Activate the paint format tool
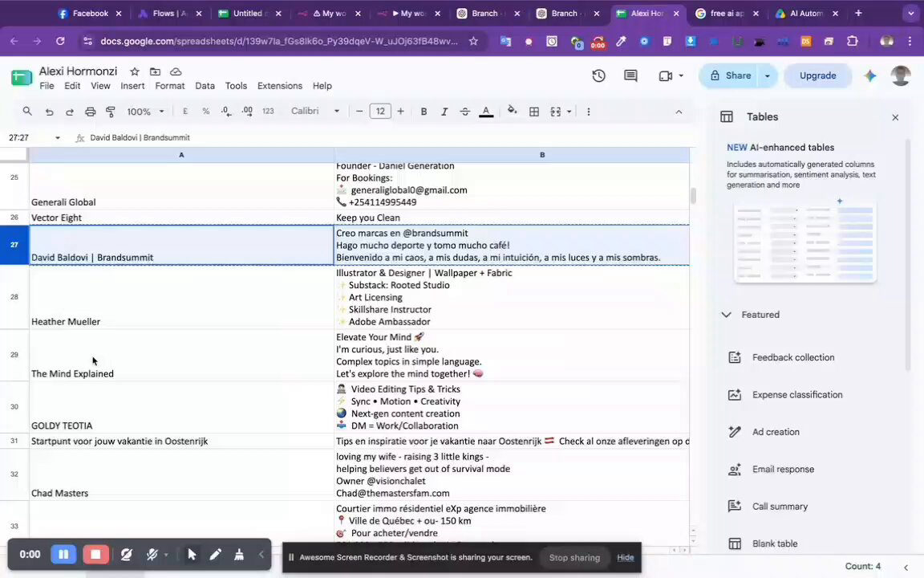Viewport: 924px width, 578px height. pos(110,112)
